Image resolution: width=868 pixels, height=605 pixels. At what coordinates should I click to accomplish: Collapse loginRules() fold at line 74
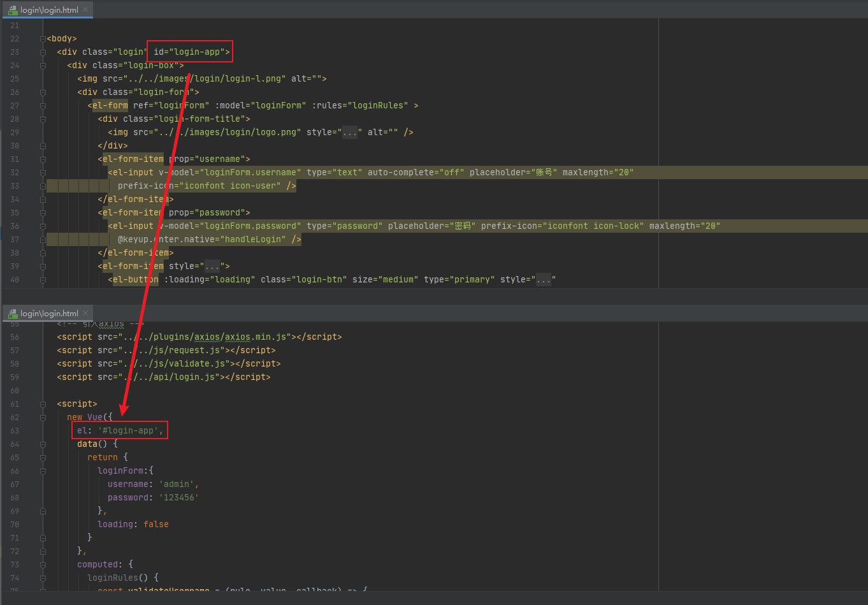click(43, 578)
